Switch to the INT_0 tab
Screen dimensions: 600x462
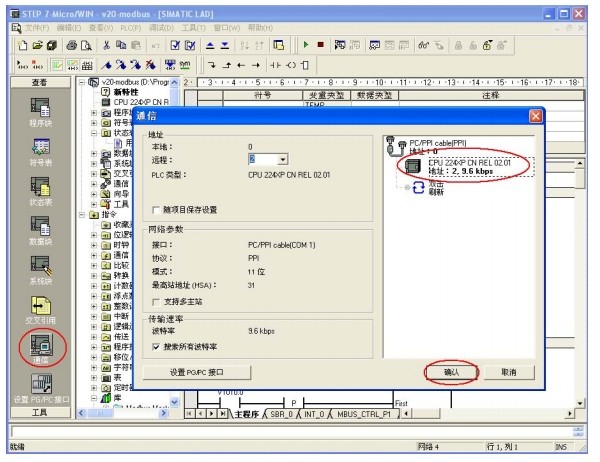point(314,414)
